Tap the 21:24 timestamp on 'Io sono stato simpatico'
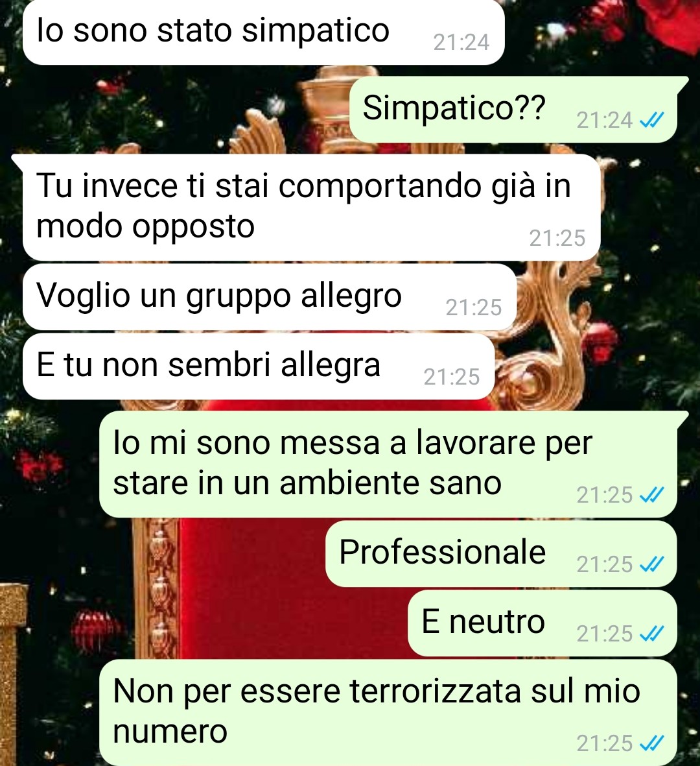 [x=461, y=43]
